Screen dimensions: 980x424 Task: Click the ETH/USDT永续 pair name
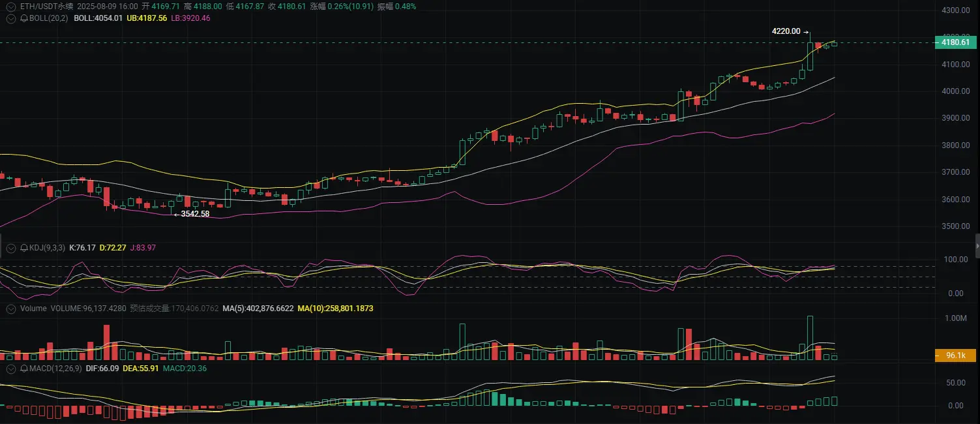pyautogui.click(x=46, y=7)
